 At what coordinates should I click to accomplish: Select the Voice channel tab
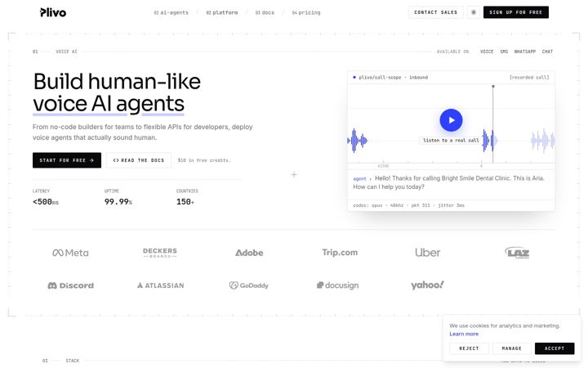487,52
